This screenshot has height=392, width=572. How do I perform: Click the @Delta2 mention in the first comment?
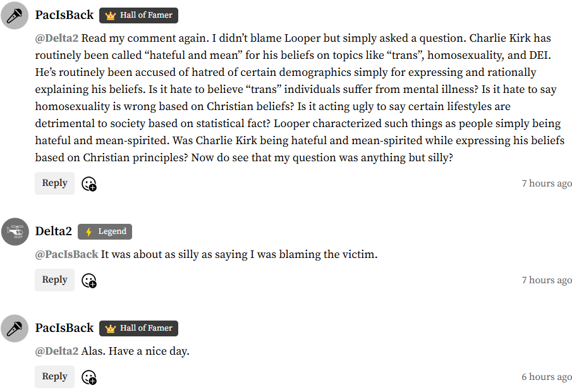(57, 38)
